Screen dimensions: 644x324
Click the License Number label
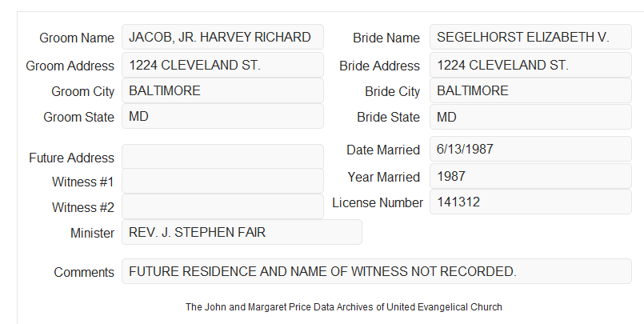point(378,202)
